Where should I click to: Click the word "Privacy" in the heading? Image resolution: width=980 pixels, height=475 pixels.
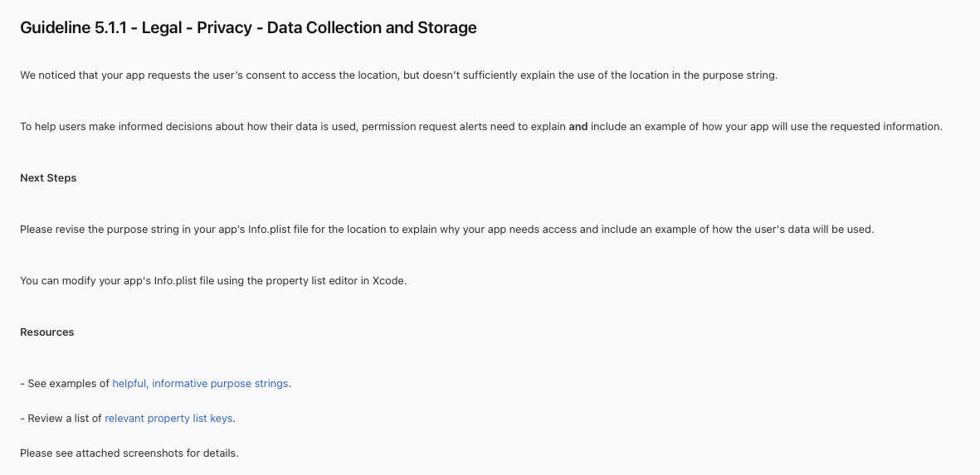click(224, 27)
